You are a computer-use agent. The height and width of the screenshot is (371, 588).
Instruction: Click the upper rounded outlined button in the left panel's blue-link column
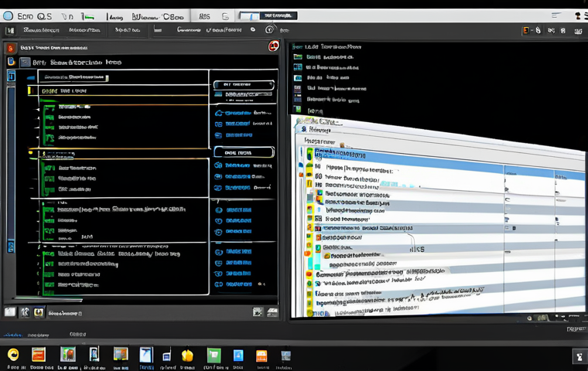[244, 85]
